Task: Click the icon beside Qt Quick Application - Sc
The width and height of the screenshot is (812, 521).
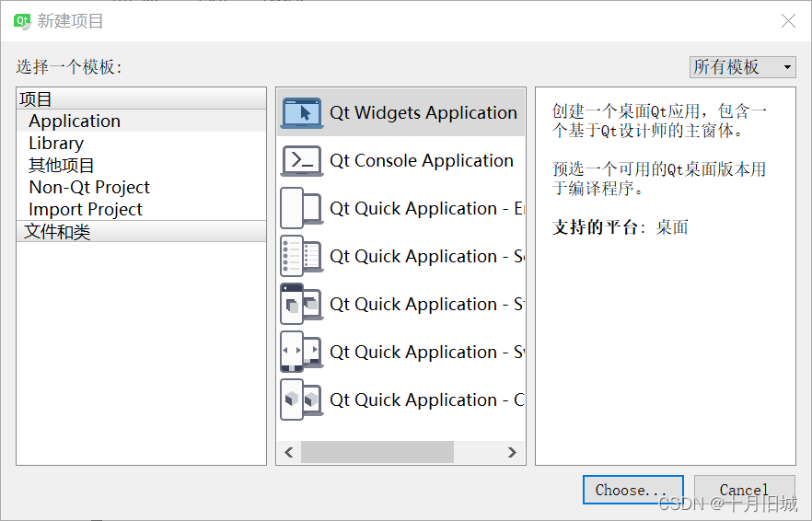Action: (x=302, y=256)
